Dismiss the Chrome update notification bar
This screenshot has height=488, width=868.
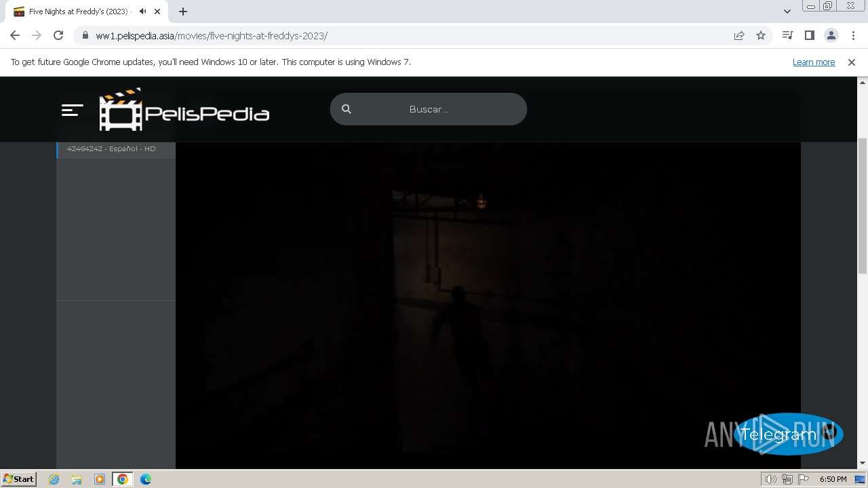(x=852, y=62)
